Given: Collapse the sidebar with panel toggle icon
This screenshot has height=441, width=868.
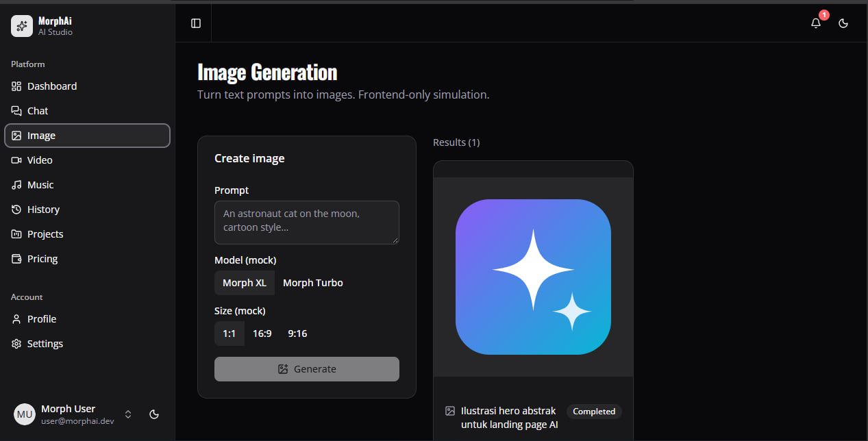Looking at the screenshot, I should pyautogui.click(x=196, y=23).
